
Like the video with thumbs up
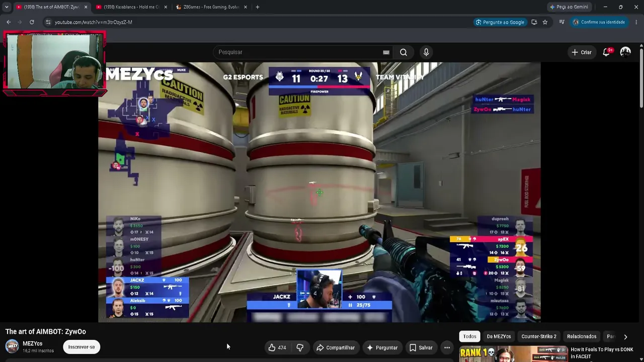coord(277,347)
